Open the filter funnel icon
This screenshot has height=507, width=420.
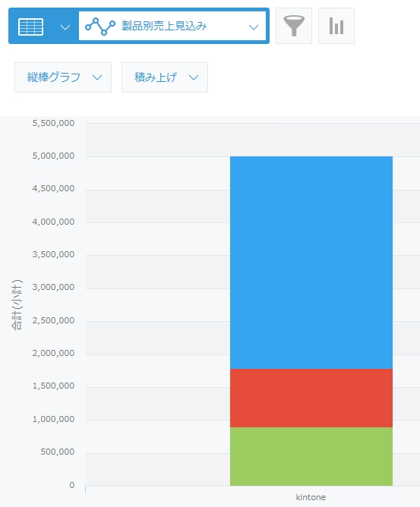point(294,26)
